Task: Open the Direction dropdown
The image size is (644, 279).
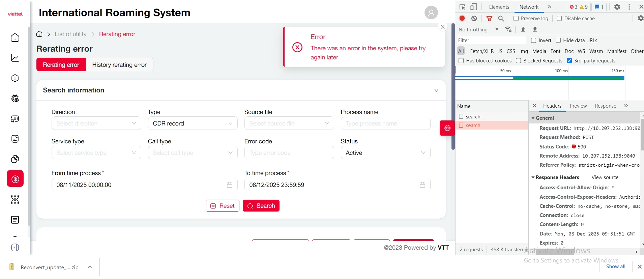Action: coord(96,123)
